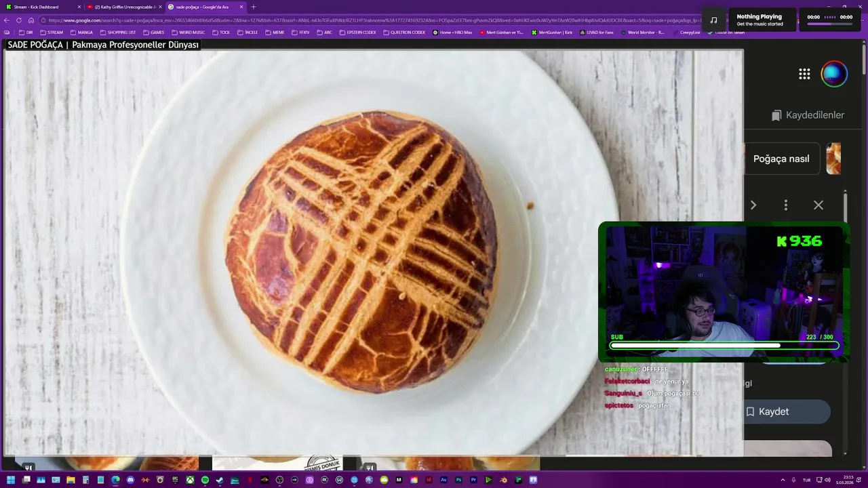The width and height of the screenshot is (868, 488).
Task: Open the QUELTRON CODEX bookmark folder
Action: click(404, 32)
